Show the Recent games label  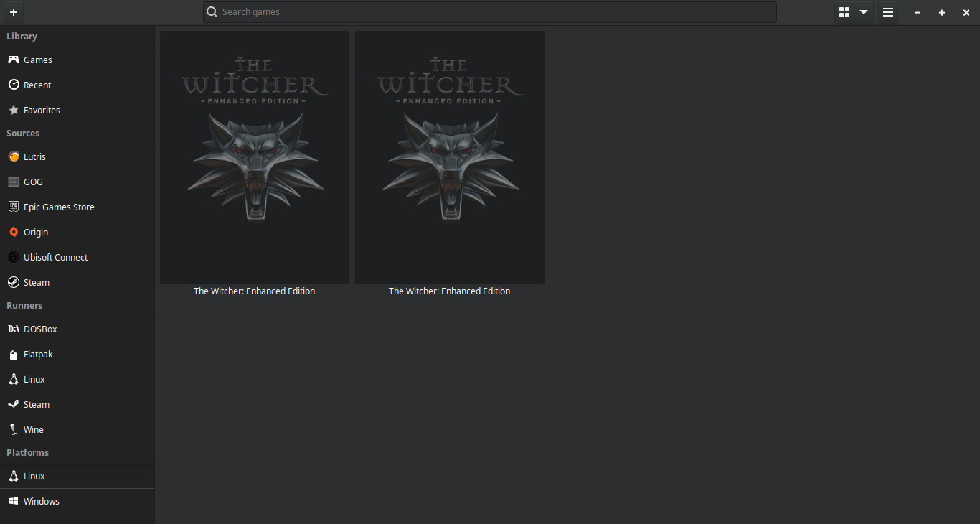pyautogui.click(x=37, y=85)
